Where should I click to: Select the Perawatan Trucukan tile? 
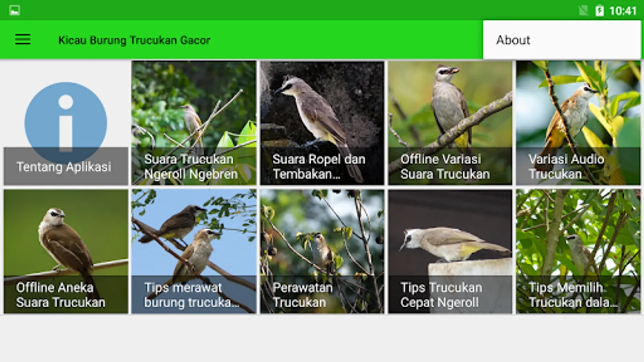[322, 251]
